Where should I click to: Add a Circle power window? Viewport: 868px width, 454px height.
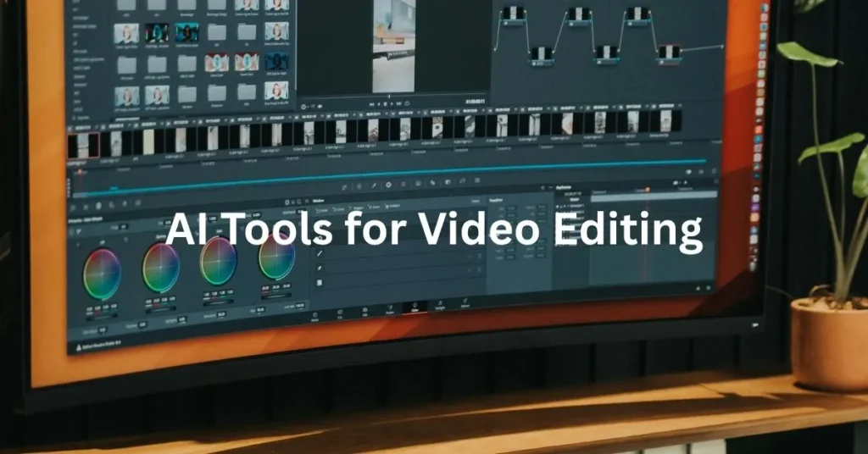coord(339,209)
